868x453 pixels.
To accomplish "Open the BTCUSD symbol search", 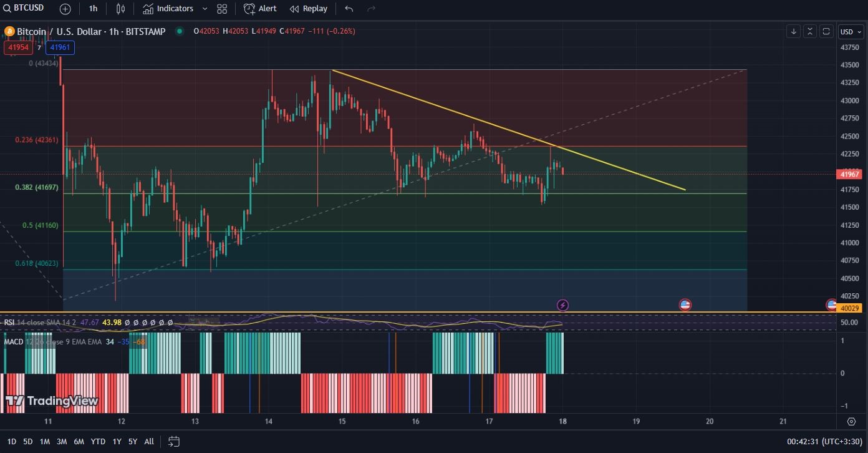I will pos(23,8).
